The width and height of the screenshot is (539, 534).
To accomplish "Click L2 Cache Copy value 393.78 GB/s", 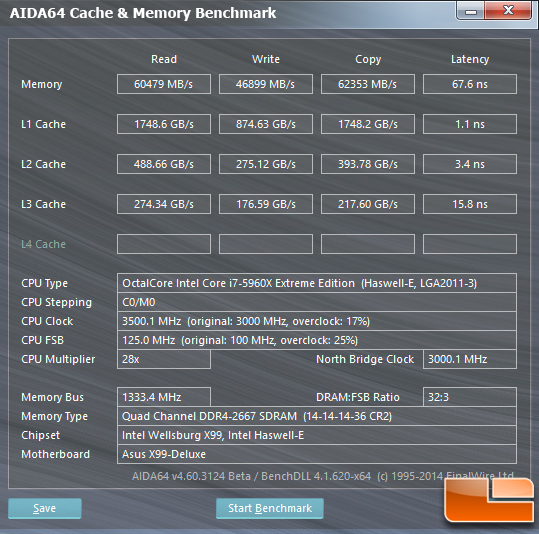I will tap(368, 164).
